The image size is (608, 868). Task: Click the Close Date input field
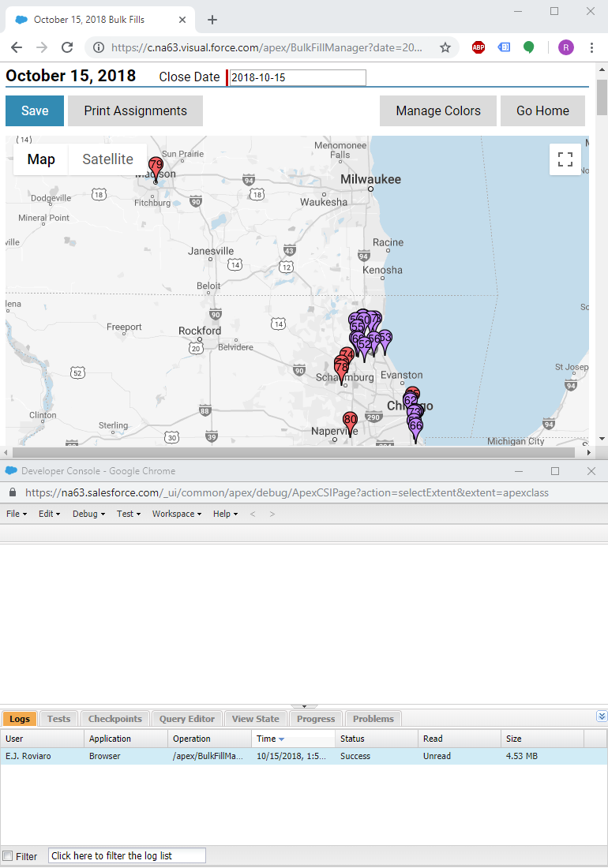297,77
